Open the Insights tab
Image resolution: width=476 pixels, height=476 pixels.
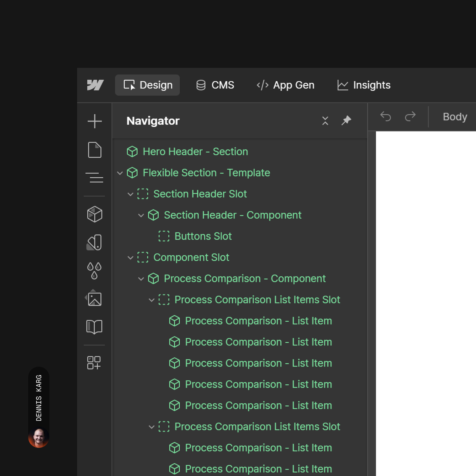pos(364,85)
